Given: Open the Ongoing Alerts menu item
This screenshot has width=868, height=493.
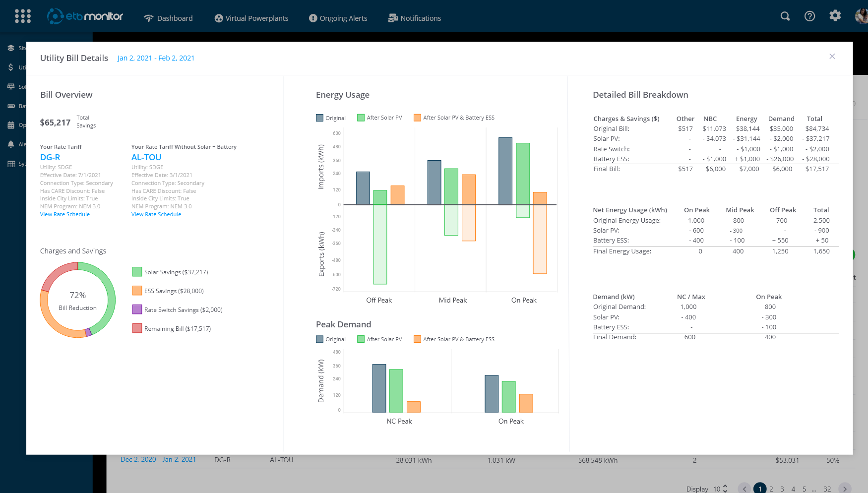Looking at the screenshot, I should click(x=338, y=18).
